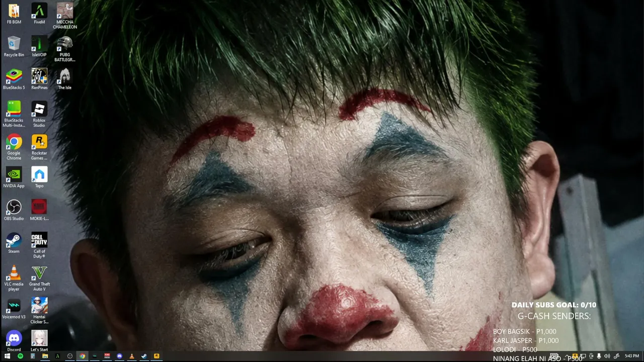The image size is (644, 362).
Task: Open Spotify from the taskbar
Action: coord(20,356)
